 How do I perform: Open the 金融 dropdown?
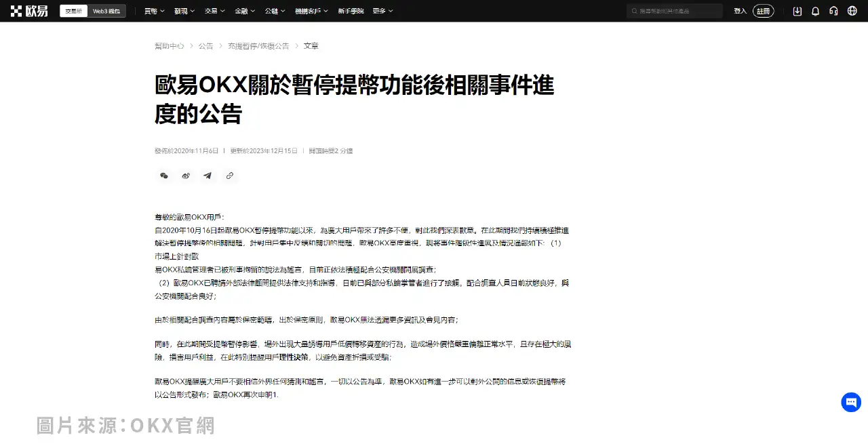[244, 11]
